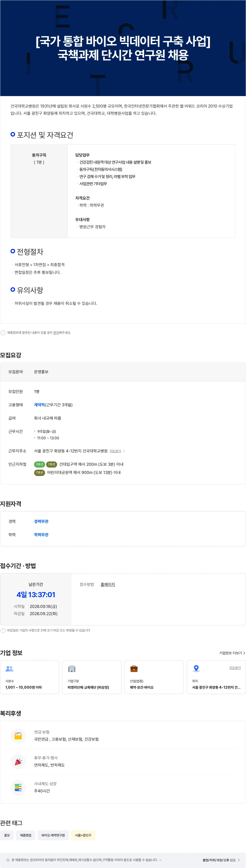This screenshot has height=868, width=246.
Task: Click the 주40시간 benefit text
Action: 42,791
